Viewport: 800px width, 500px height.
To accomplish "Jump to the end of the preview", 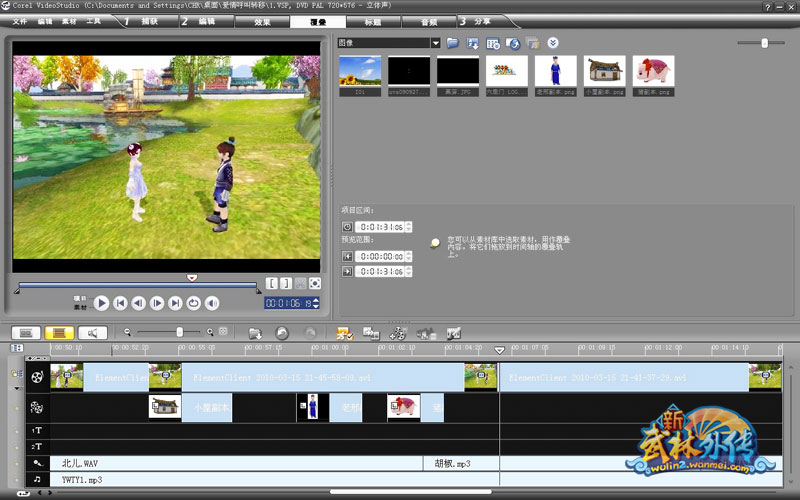I will [x=175, y=303].
